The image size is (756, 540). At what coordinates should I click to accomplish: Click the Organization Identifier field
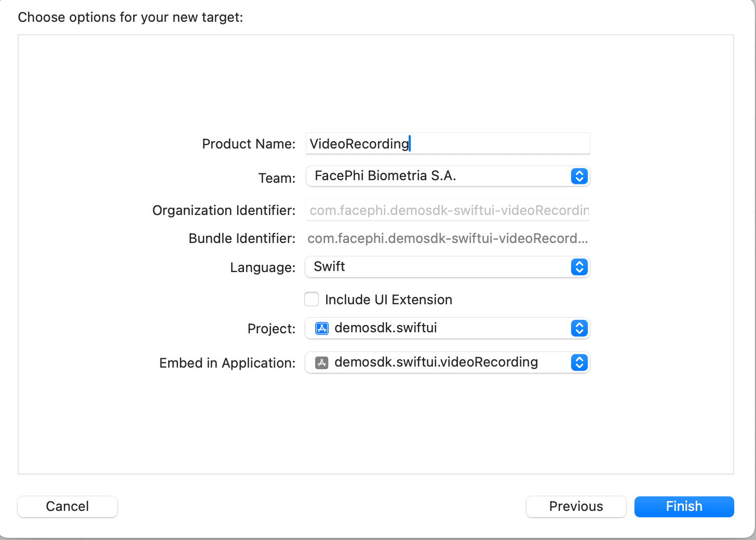(448, 210)
